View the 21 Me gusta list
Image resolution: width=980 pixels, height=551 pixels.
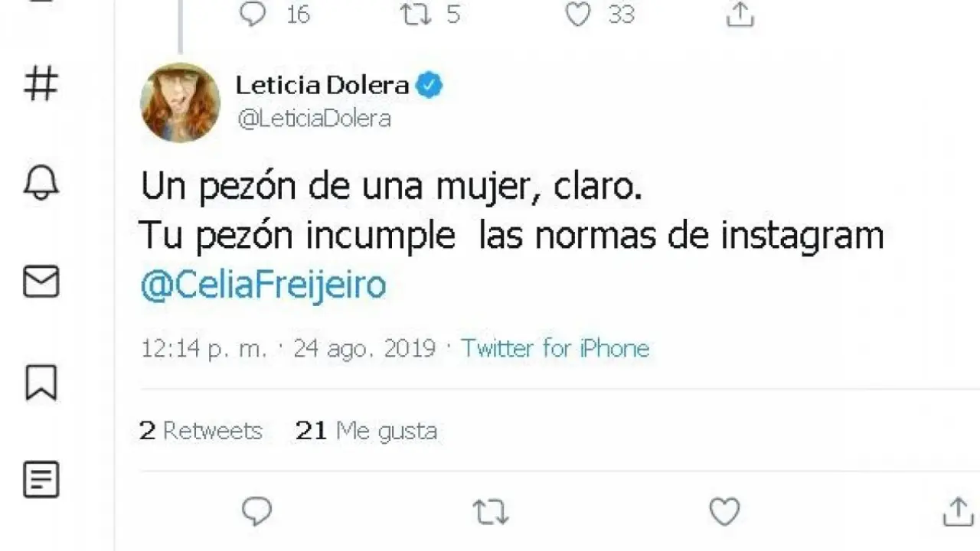pos(366,431)
